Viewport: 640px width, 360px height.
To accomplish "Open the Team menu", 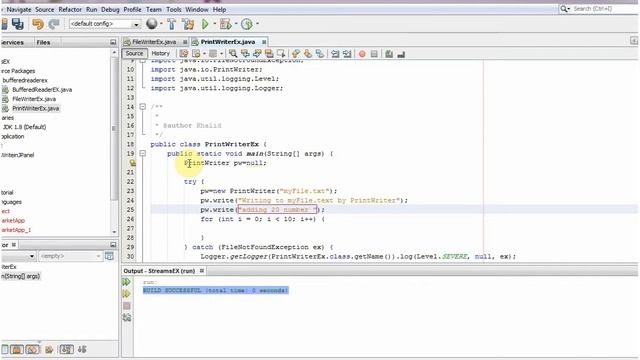I will 154,9.
